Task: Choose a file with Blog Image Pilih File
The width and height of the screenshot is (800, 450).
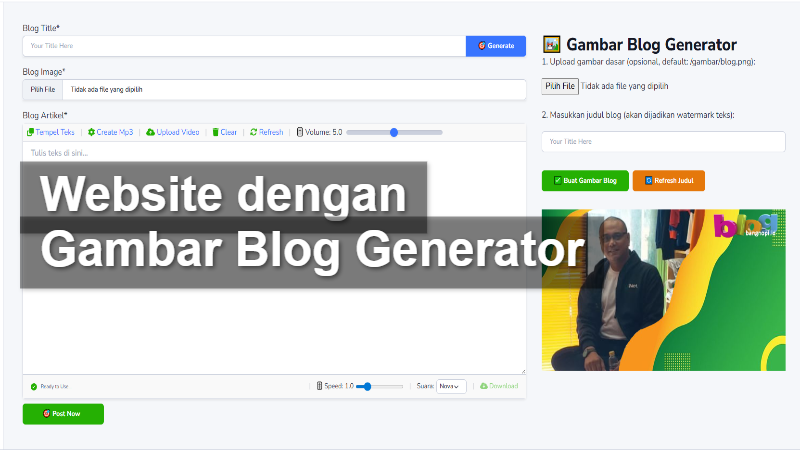Action: tap(43, 89)
